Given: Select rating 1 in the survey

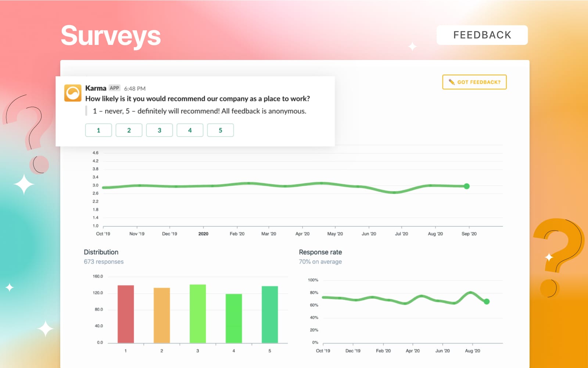Looking at the screenshot, I should coord(98,130).
